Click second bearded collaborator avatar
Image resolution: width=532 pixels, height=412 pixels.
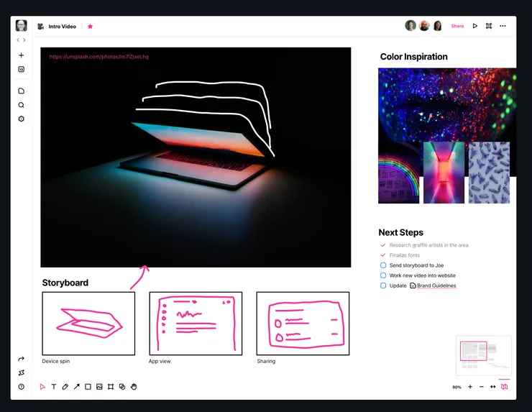click(424, 25)
